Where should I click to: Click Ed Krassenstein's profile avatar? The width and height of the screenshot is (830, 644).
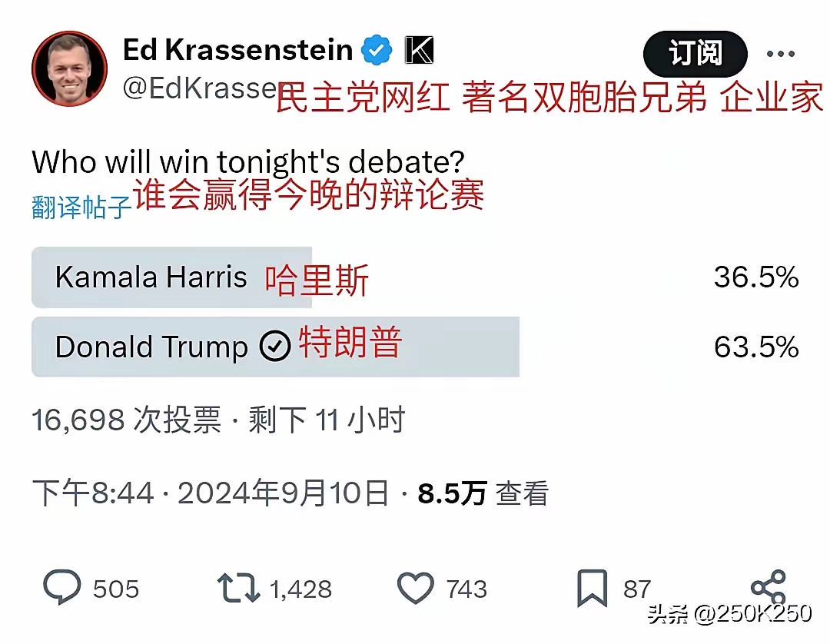click(x=69, y=69)
